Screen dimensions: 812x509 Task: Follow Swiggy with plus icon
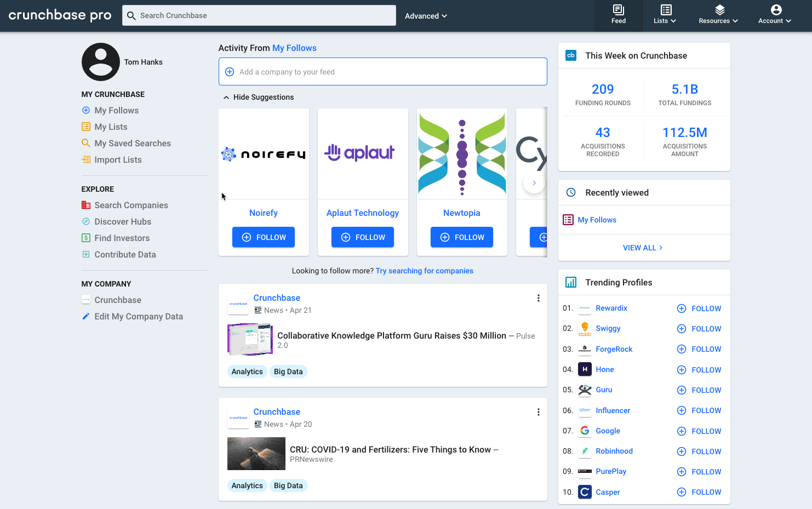[x=682, y=329]
